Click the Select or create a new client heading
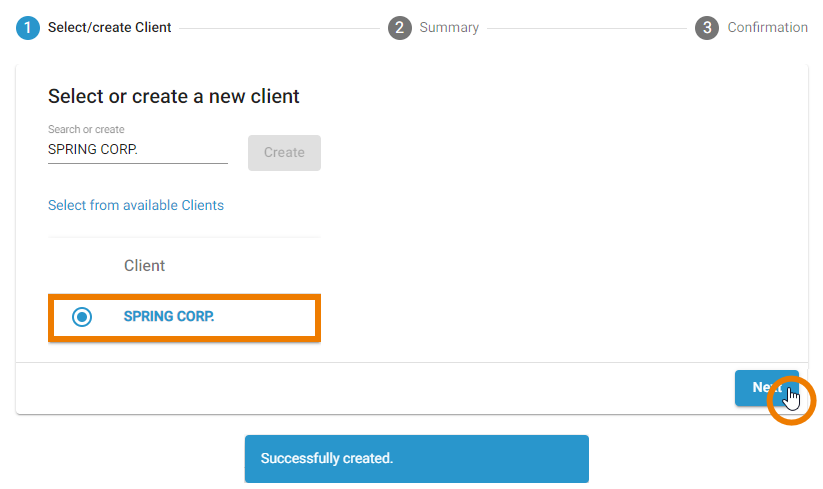Screen dimensions: 823x489 point(174,97)
